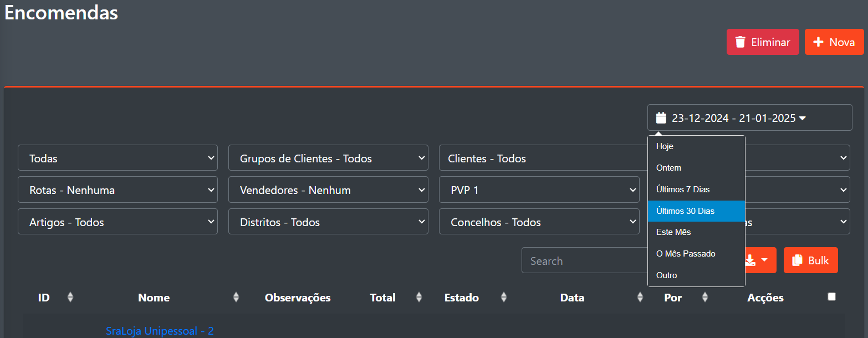Select Últimos 7 Dias from date menu

tap(683, 190)
